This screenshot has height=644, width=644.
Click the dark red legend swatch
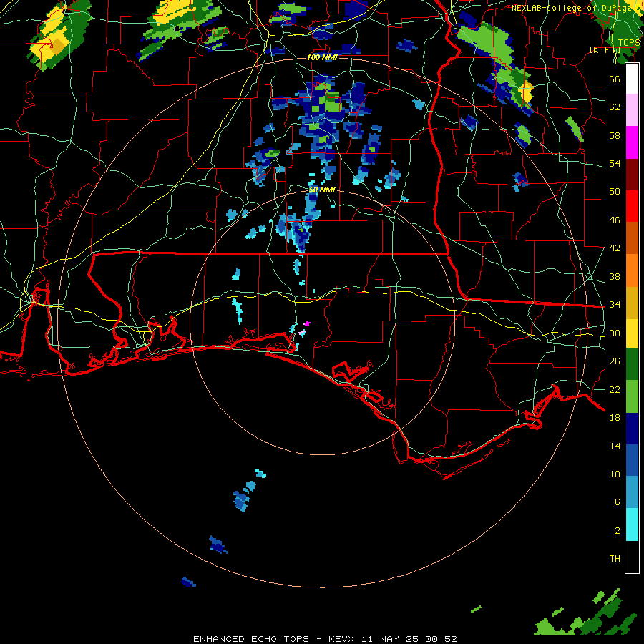[632, 175]
